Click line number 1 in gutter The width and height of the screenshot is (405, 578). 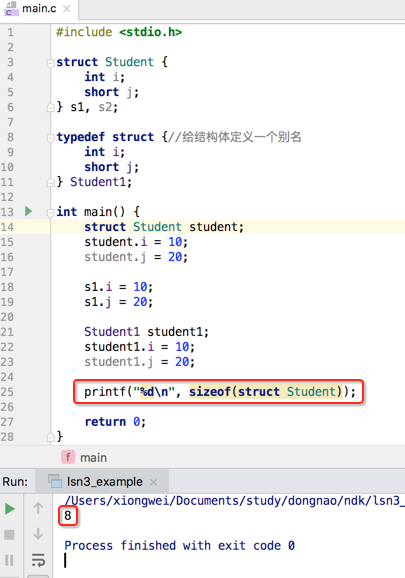coord(10,32)
